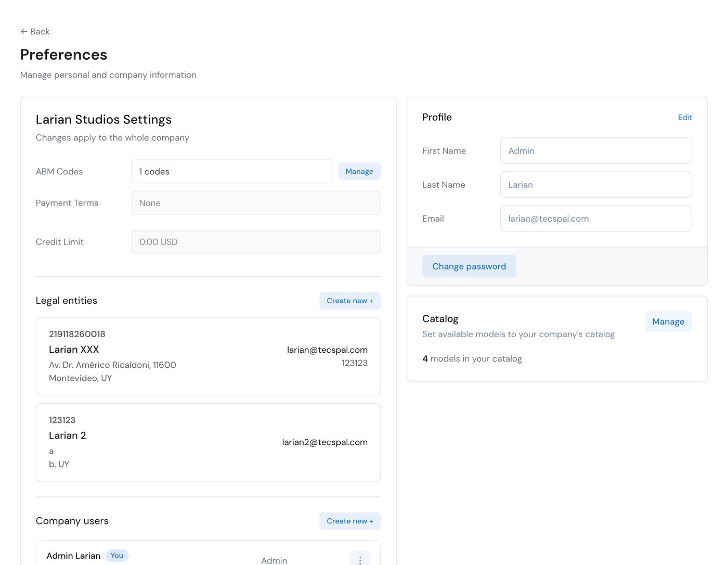Select the Larian XXX entity email address

tap(327, 350)
